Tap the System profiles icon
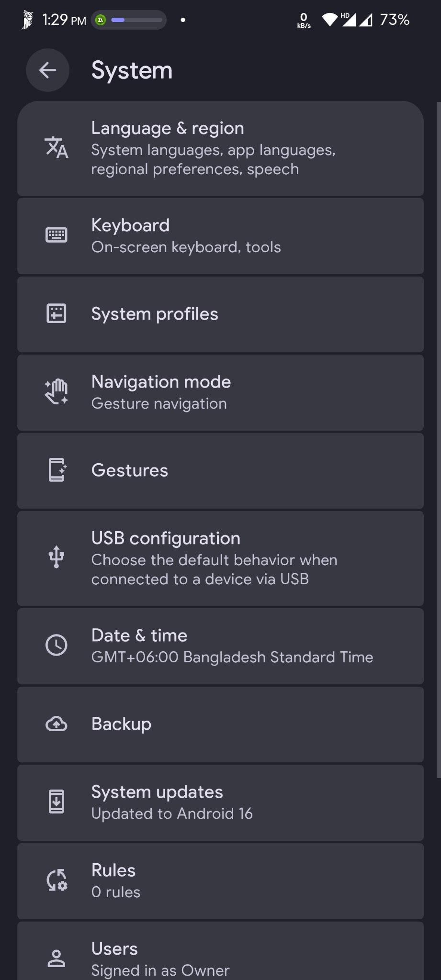The image size is (441, 980). click(57, 314)
